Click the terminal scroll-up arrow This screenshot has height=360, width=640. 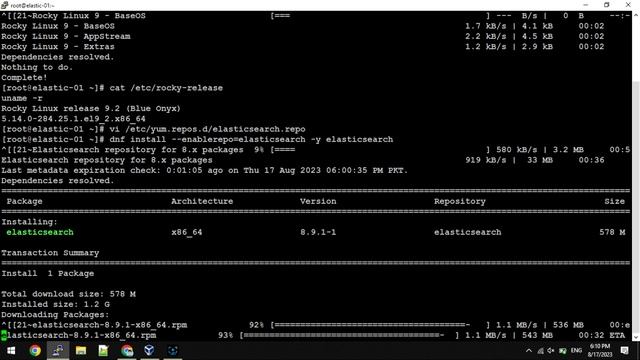tap(636, 15)
